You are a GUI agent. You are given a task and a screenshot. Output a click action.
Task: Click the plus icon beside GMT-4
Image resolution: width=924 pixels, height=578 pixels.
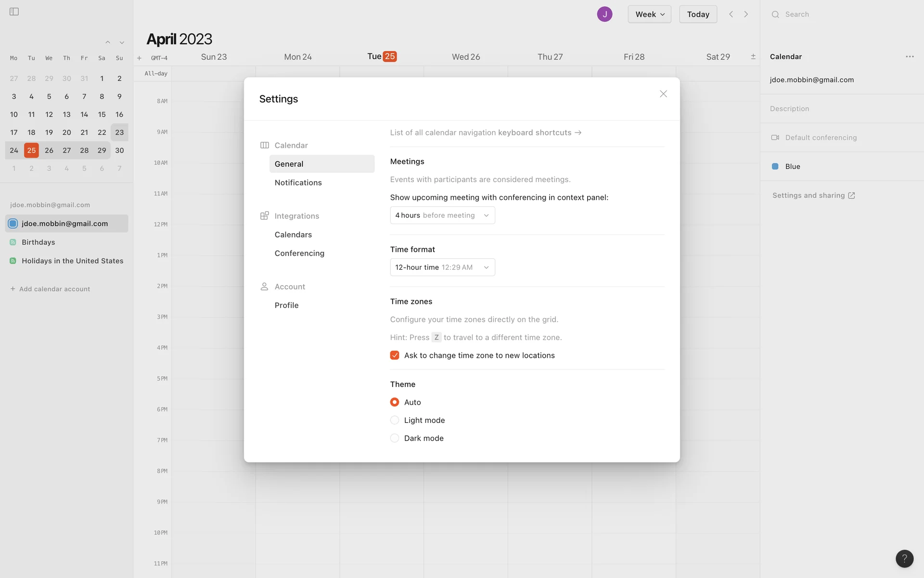click(x=139, y=58)
